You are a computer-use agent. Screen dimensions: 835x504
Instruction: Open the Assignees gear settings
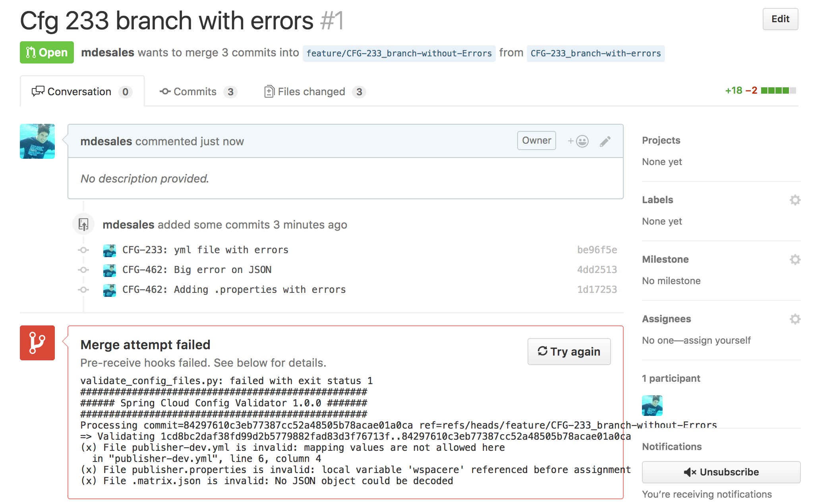795,319
